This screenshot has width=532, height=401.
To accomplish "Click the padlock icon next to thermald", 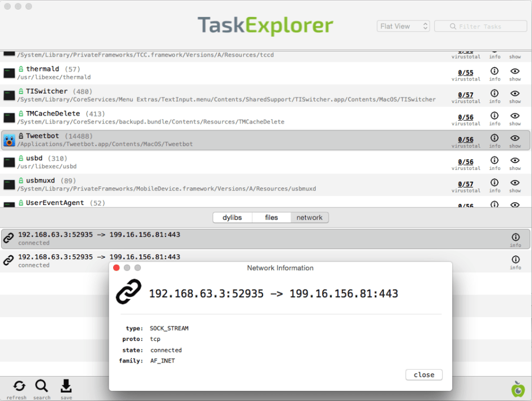I will pyautogui.click(x=20, y=69).
